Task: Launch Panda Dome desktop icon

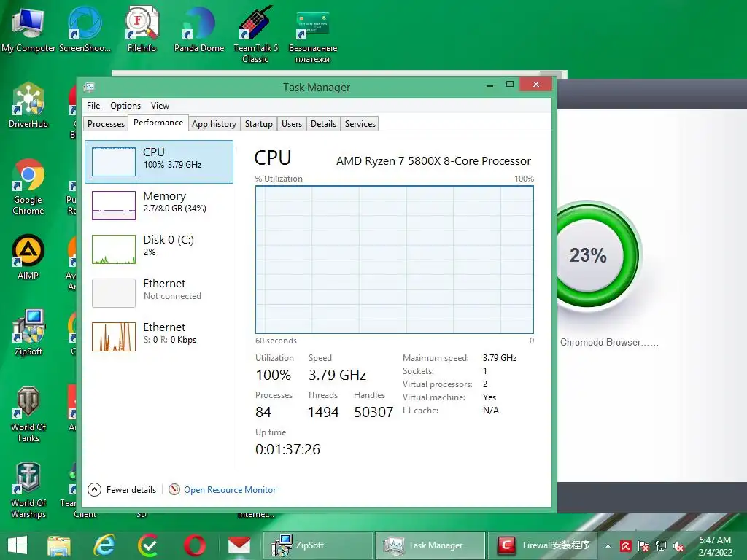Action: pyautogui.click(x=198, y=28)
